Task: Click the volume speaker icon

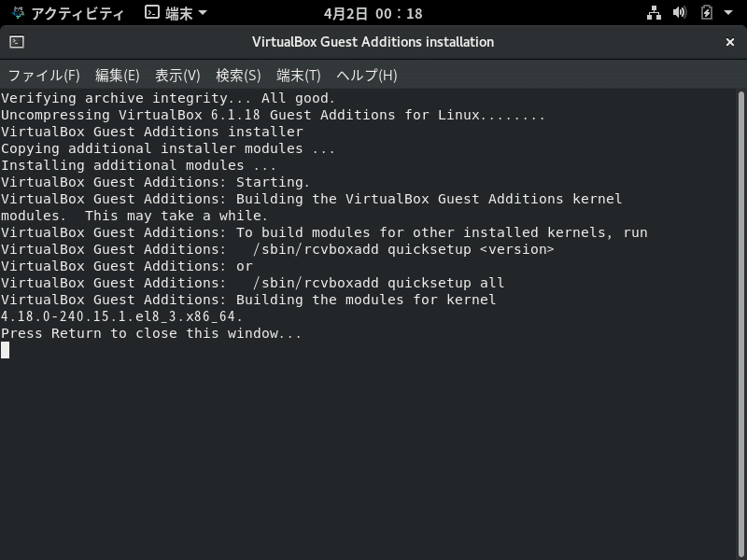Action: coord(680,13)
